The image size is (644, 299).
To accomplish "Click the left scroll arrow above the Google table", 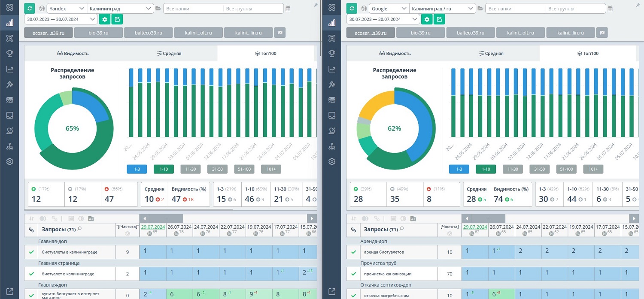I will pyautogui.click(x=466, y=218).
